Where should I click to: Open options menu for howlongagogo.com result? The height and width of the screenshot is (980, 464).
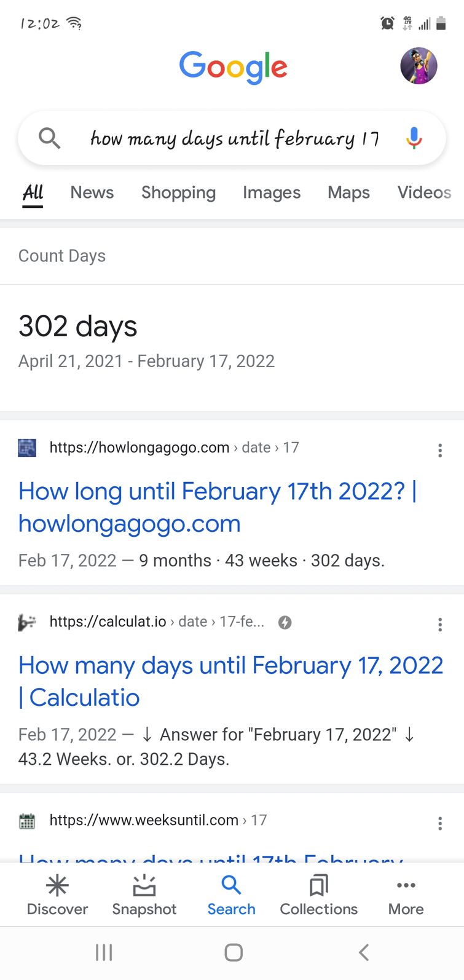click(440, 450)
